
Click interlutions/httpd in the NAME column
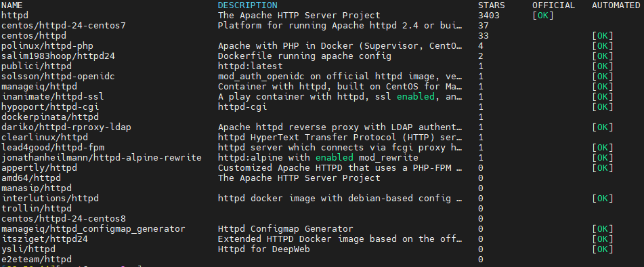pos(50,199)
